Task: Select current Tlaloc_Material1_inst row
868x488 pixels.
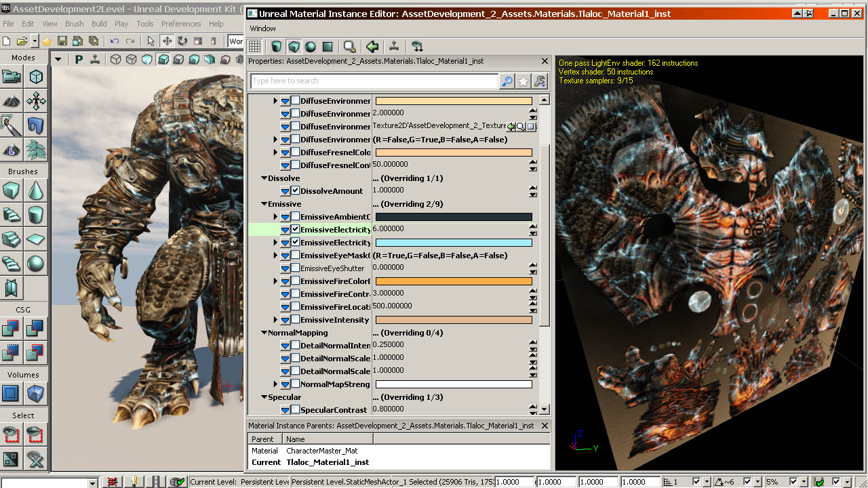Action: point(399,462)
